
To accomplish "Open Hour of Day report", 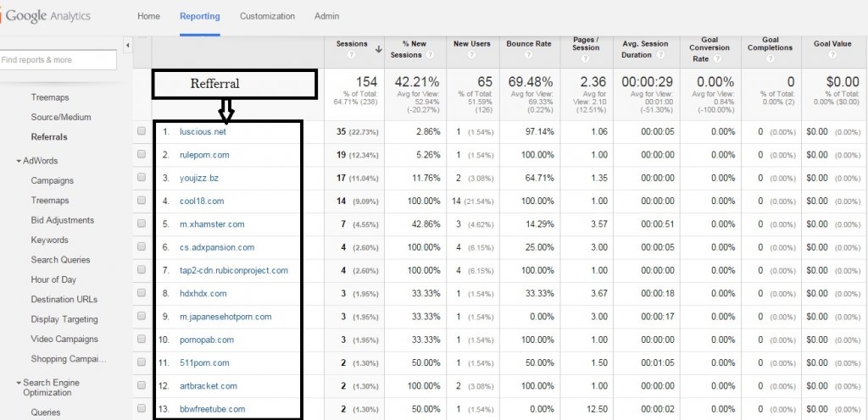I will [x=53, y=279].
